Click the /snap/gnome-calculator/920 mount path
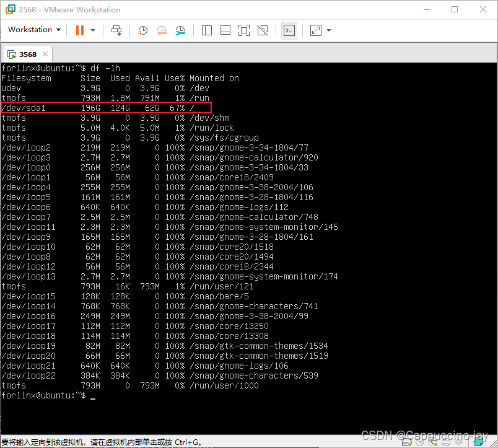 [x=254, y=157]
